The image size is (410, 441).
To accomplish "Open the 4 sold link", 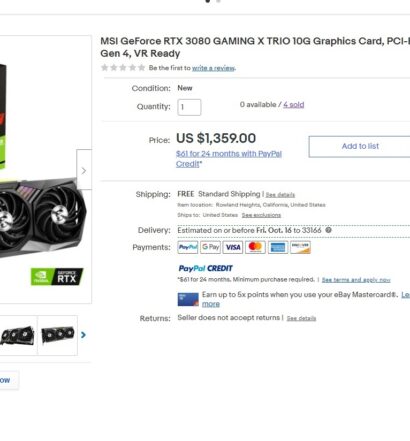I will pyautogui.click(x=294, y=105).
